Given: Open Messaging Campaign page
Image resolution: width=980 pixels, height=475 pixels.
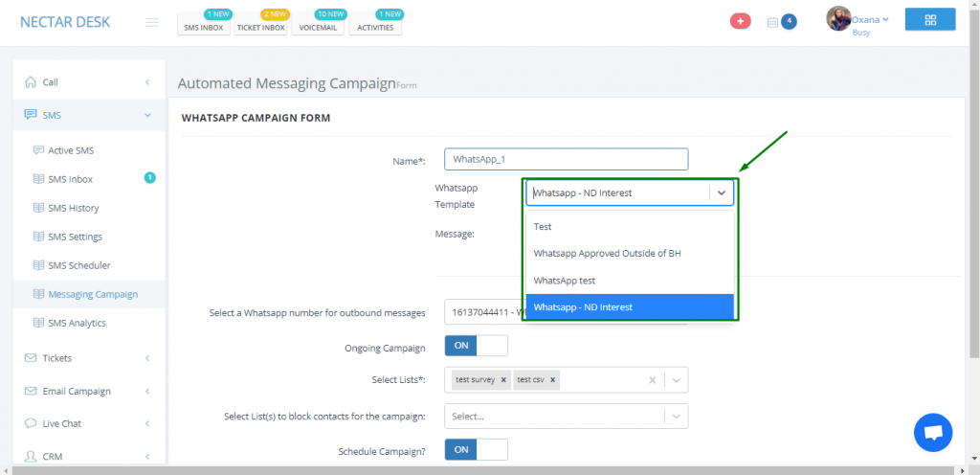Looking at the screenshot, I should click(93, 294).
